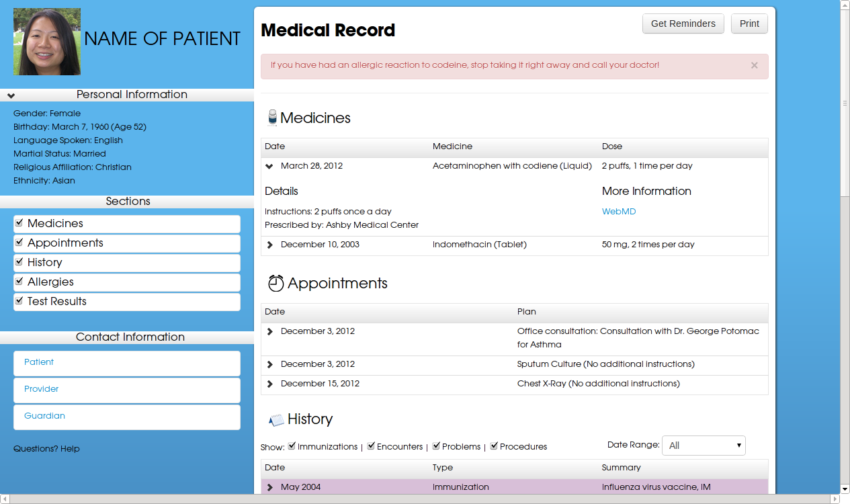Dismiss the codeine allergy alert
Viewport: 850px width, 504px height.
754,65
